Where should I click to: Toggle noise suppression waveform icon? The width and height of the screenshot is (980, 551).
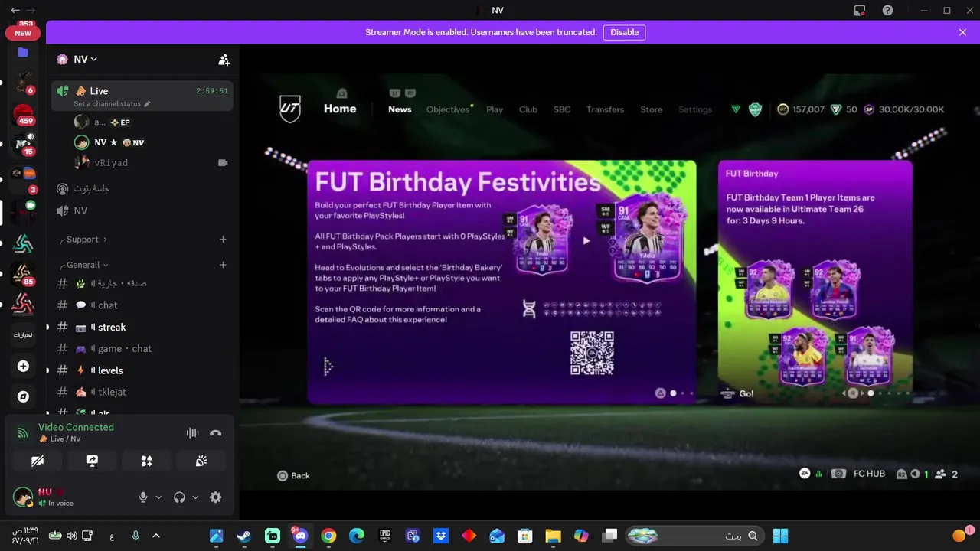[x=192, y=432]
